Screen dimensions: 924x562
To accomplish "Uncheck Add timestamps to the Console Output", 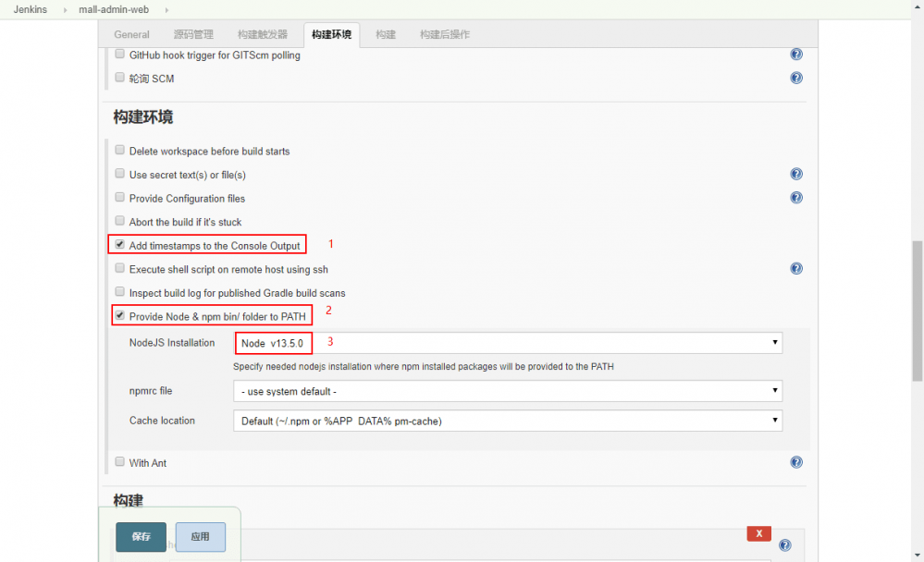I will pos(119,244).
